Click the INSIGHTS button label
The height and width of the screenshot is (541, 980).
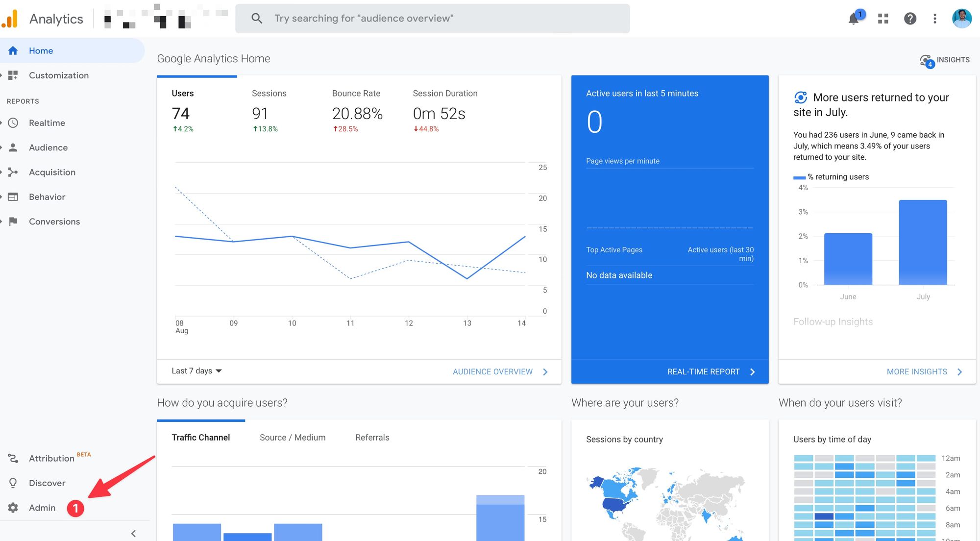click(953, 60)
